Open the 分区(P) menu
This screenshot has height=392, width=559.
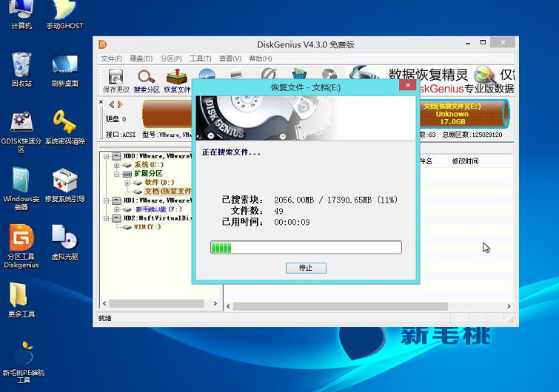point(171,58)
